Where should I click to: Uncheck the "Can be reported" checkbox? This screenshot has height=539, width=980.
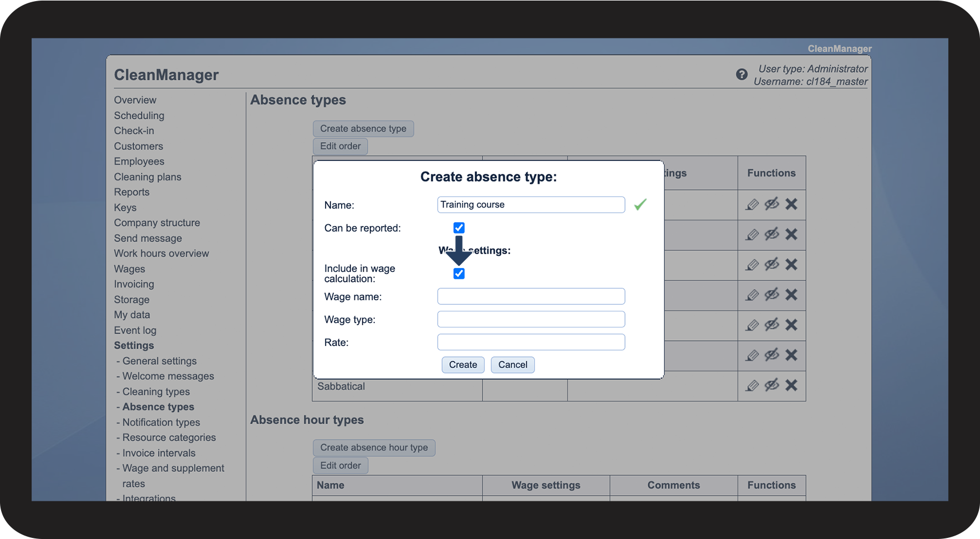(x=459, y=228)
